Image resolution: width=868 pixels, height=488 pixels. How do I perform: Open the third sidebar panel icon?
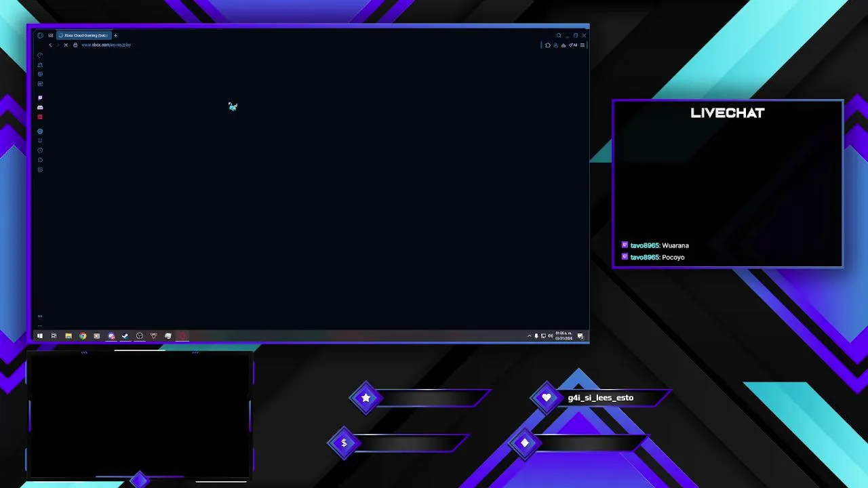coord(40,75)
